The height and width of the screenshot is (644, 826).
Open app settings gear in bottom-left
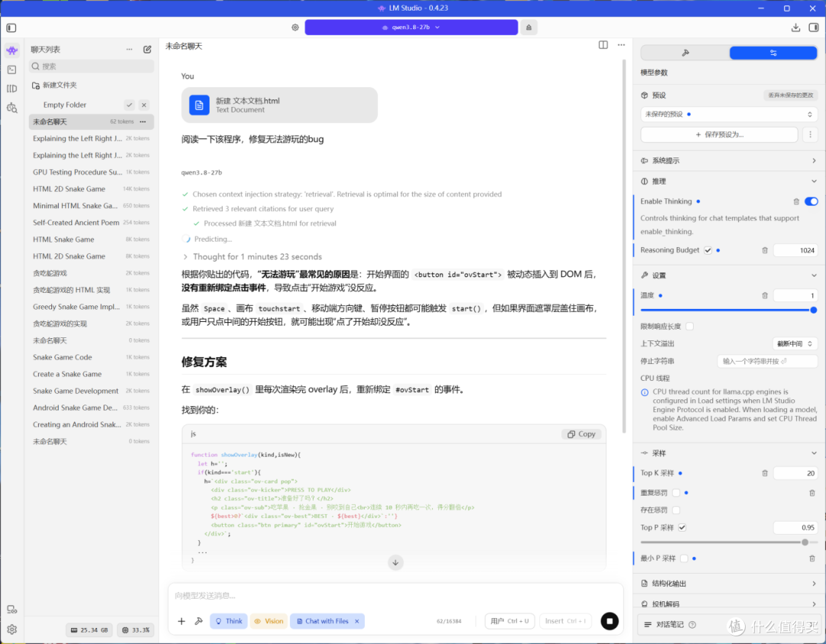click(x=11, y=629)
